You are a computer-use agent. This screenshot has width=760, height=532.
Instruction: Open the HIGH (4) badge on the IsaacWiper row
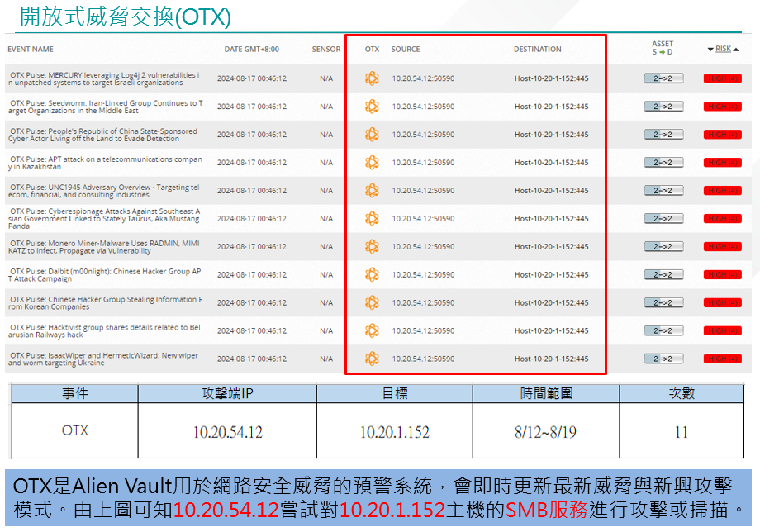(723, 359)
